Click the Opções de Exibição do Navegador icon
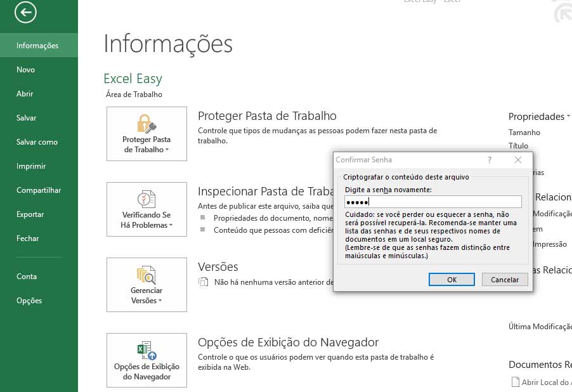The height and width of the screenshot is (392, 572). point(146,350)
